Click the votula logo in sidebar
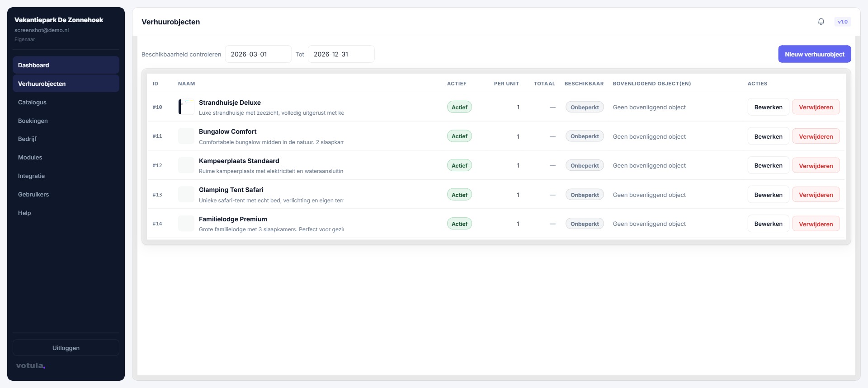This screenshot has width=868, height=388. (31, 365)
